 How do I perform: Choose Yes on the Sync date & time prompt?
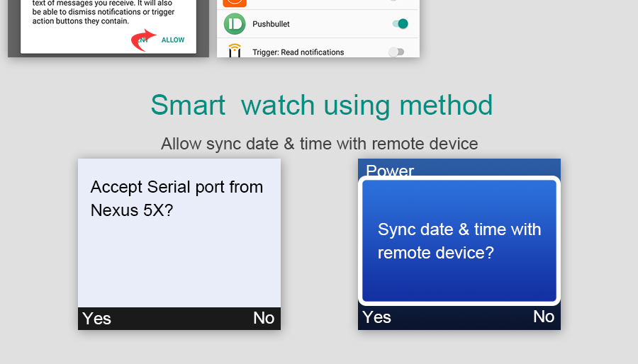click(x=377, y=317)
